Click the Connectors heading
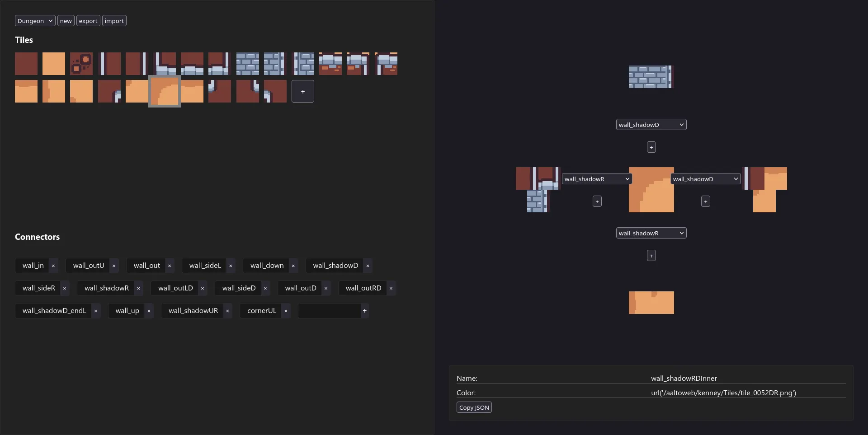The width and height of the screenshot is (868, 435). 37,237
